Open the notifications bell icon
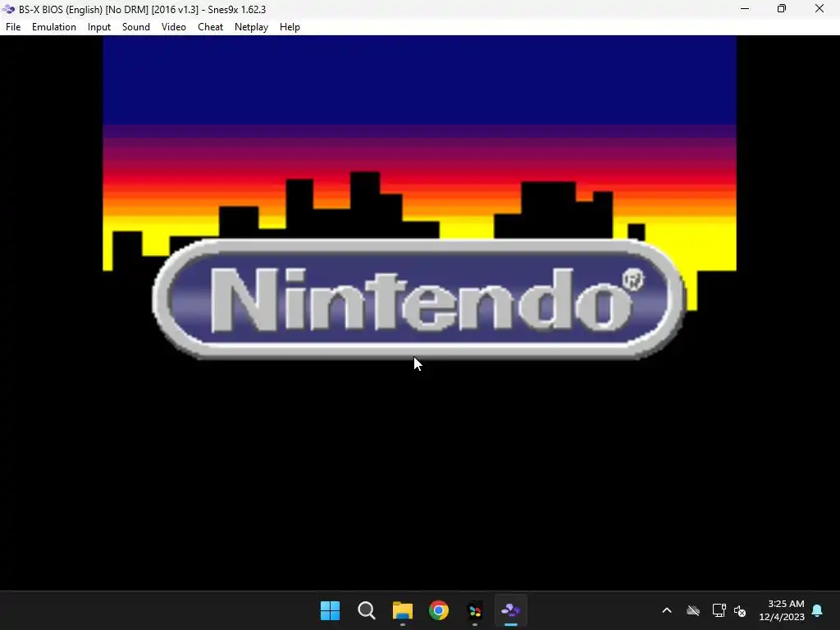This screenshot has width=840, height=630. point(818,610)
